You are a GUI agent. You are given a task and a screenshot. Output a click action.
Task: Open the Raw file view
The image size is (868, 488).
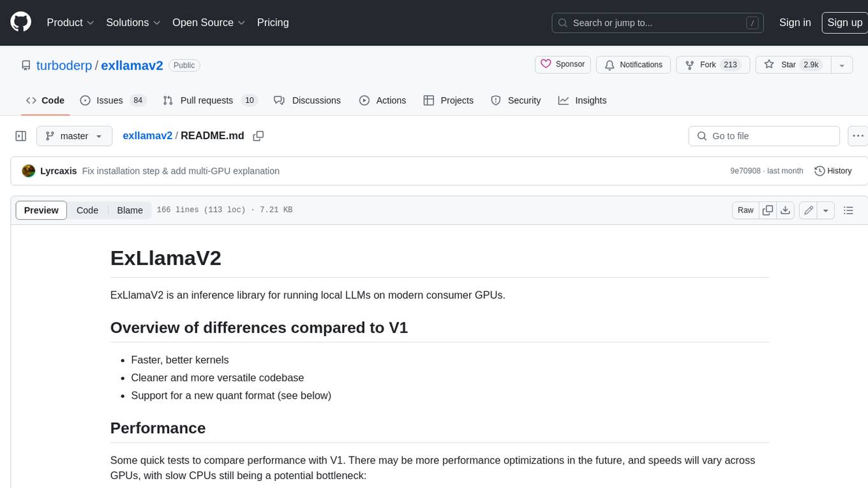pyautogui.click(x=745, y=210)
